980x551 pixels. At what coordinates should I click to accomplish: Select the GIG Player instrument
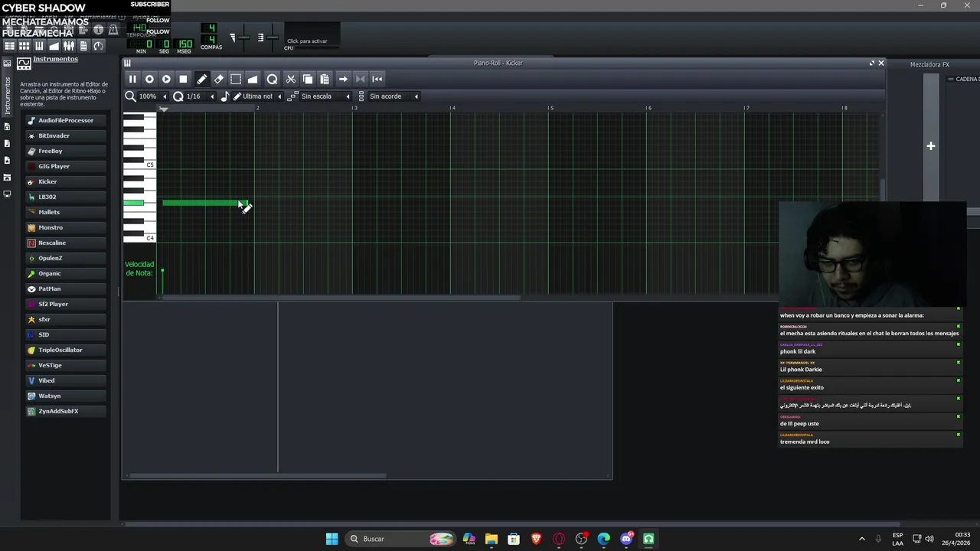point(67,166)
